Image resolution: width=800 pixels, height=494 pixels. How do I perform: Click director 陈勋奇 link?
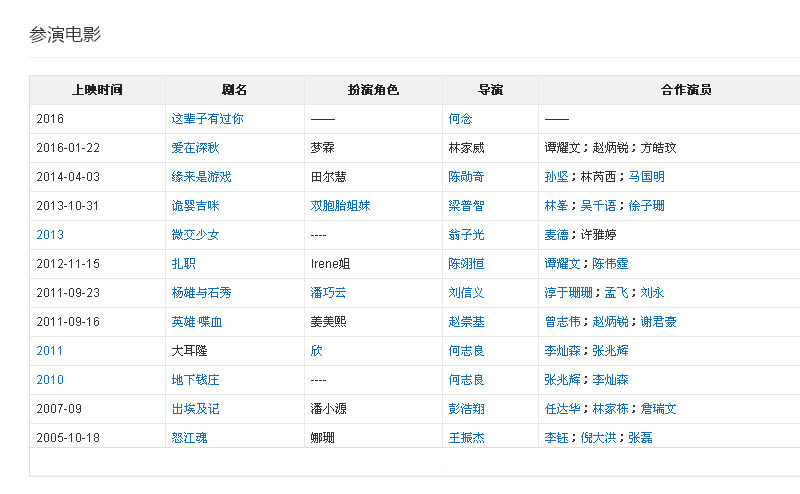pos(466,177)
